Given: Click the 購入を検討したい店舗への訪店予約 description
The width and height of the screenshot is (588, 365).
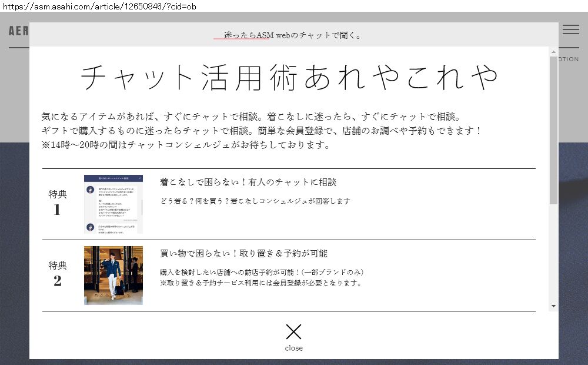Looking at the screenshot, I should tap(262, 273).
